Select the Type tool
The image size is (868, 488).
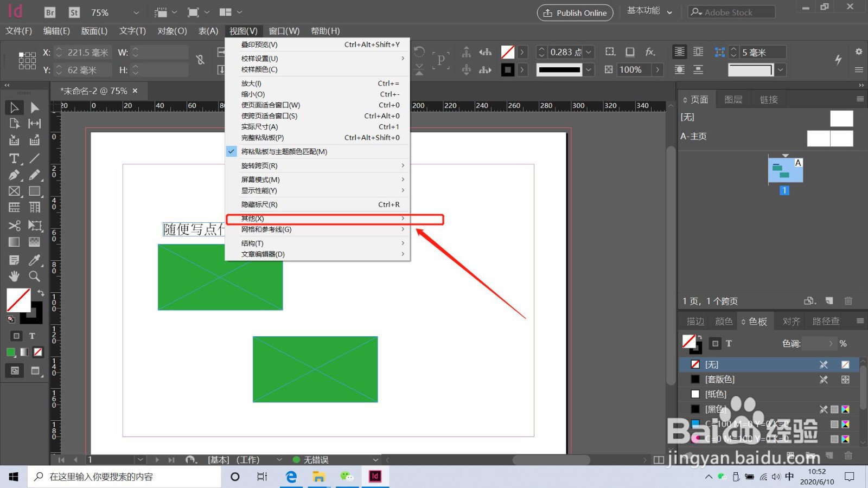pyautogui.click(x=14, y=158)
